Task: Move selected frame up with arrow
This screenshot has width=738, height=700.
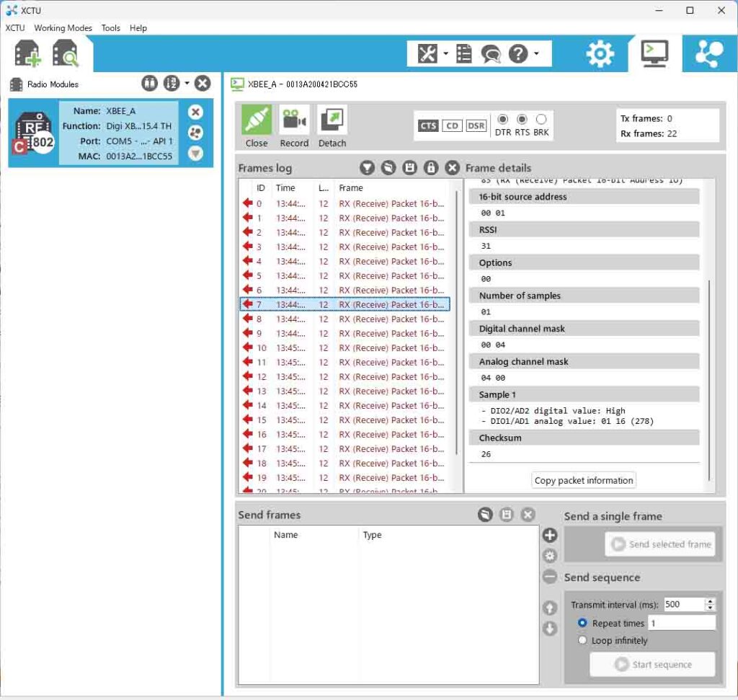Action: pos(550,608)
